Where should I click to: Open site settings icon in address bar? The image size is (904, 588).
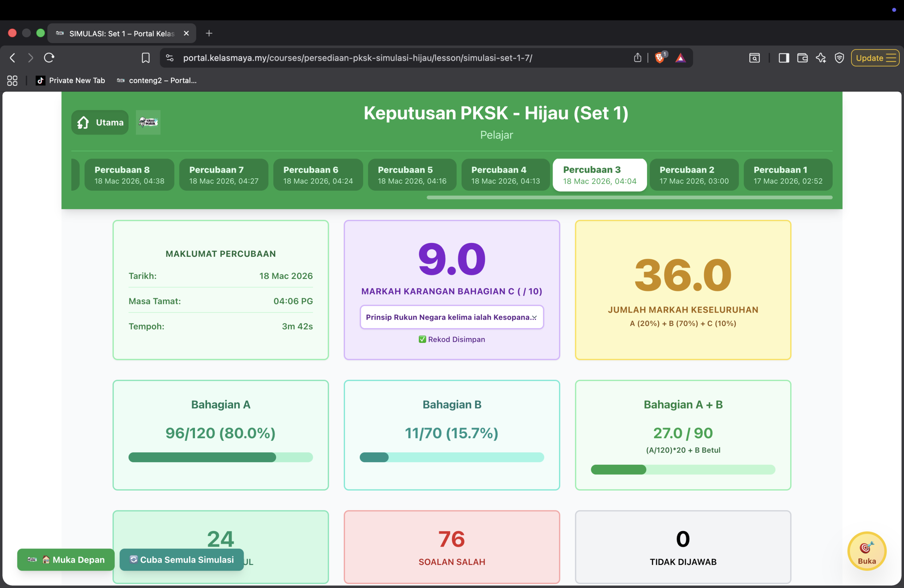click(170, 58)
